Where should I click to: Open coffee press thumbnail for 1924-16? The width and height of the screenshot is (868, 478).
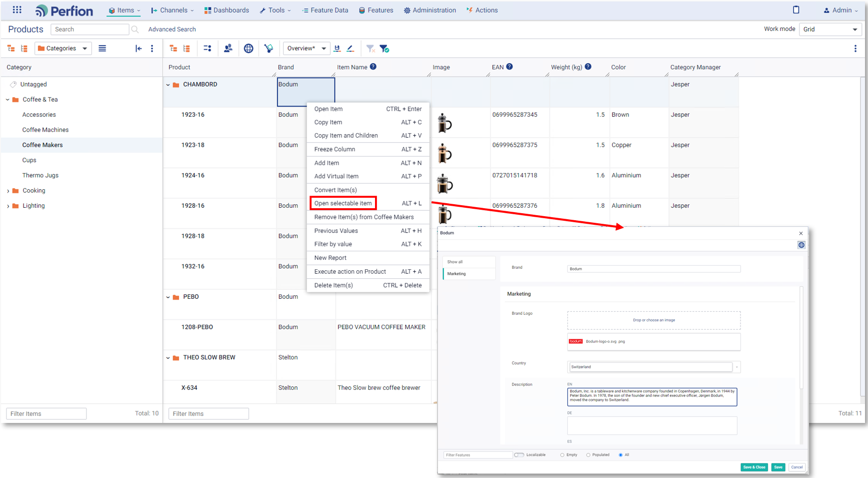pos(444,184)
